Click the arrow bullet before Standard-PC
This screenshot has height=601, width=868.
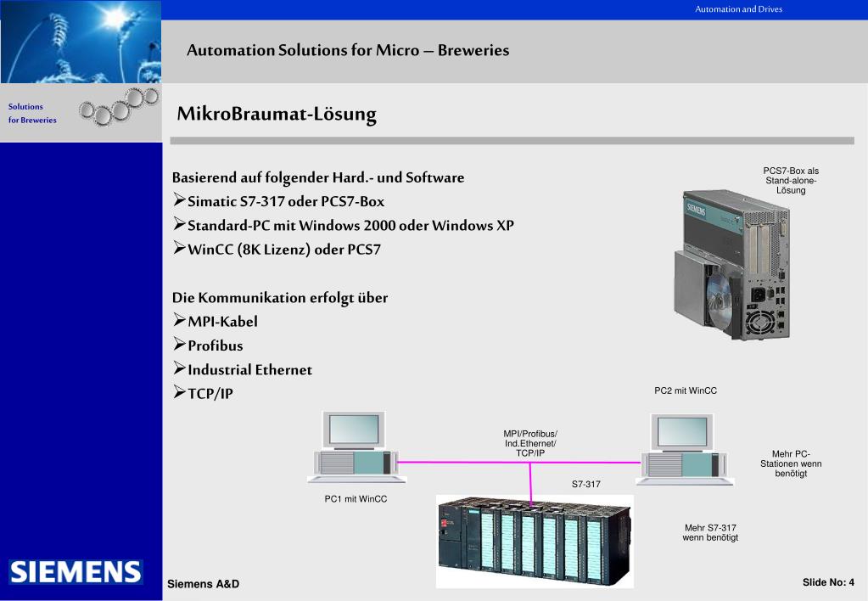179,224
